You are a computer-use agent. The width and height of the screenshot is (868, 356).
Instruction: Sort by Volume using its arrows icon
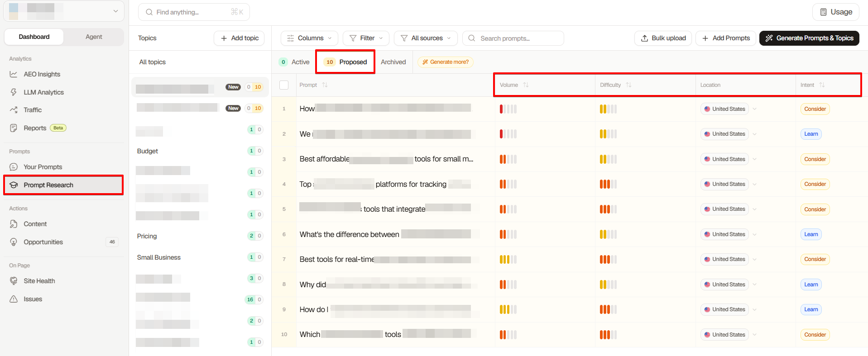[526, 85]
